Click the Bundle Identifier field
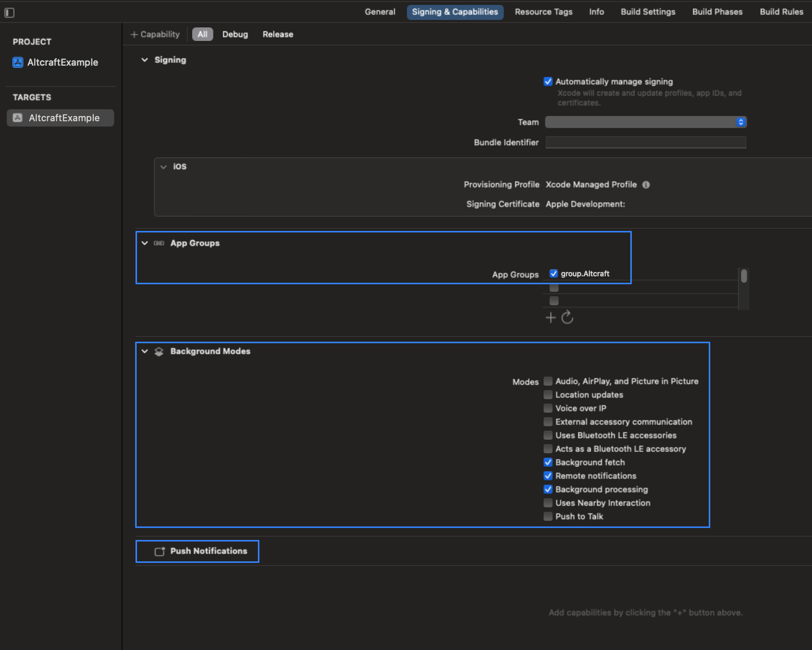 646,142
